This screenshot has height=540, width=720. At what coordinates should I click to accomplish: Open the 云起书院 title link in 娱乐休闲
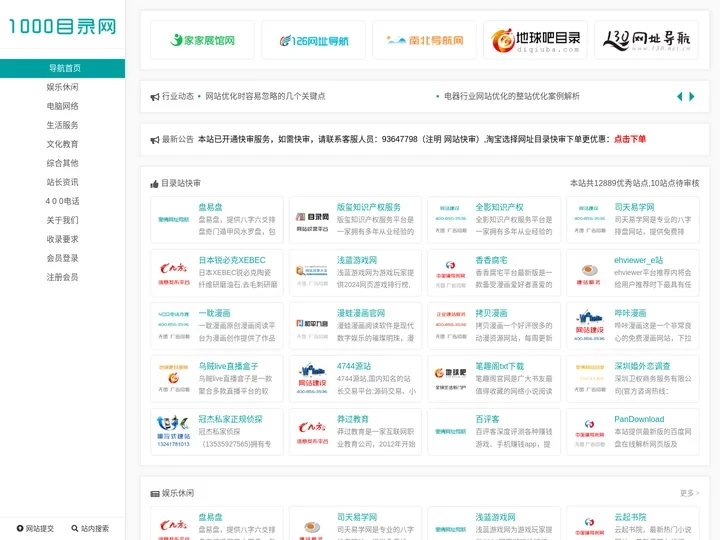(630, 517)
